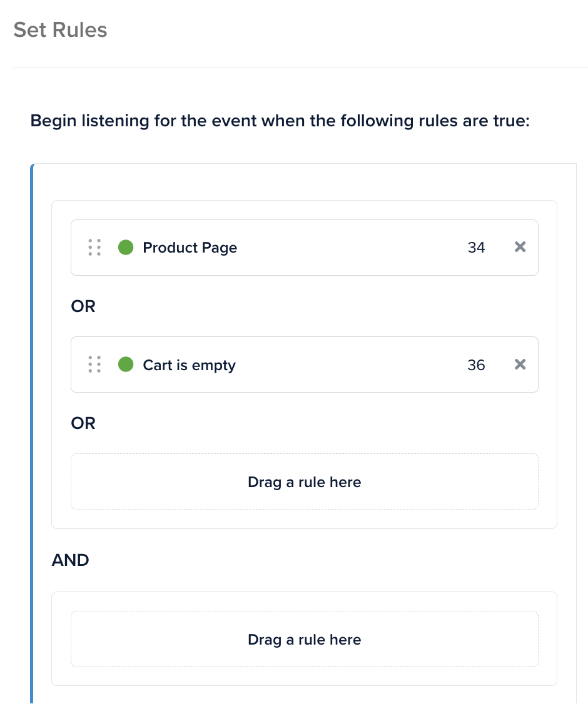Click the 'Begin listening for the event' instruction text
The height and width of the screenshot is (719, 588).
click(x=280, y=120)
